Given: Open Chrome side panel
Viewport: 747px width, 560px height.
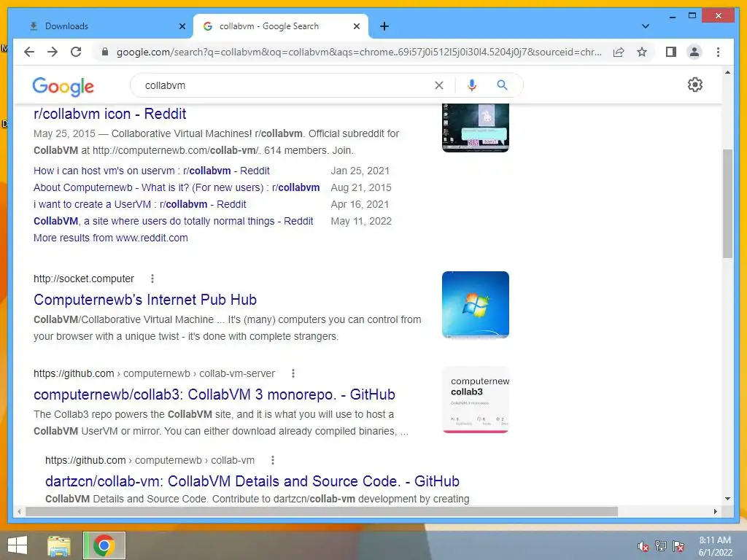Looking at the screenshot, I should tap(671, 52).
